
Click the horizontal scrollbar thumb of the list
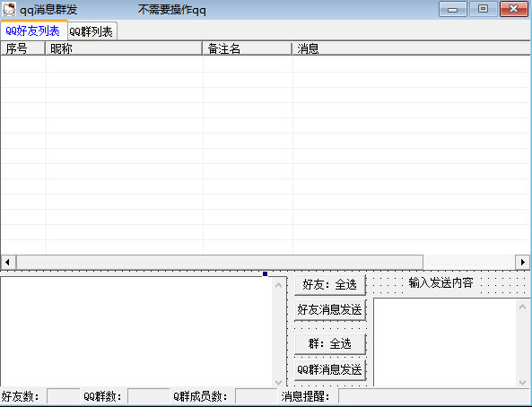(x=220, y=262)
